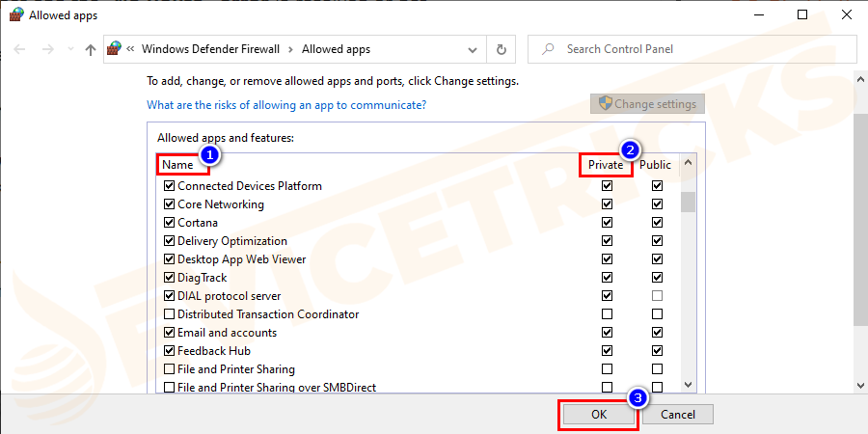Image resolution: width=868 pixels, height=434 pixels.
Task: Toggle Public checkbox for Core Networking
Action: pos(657,204)
